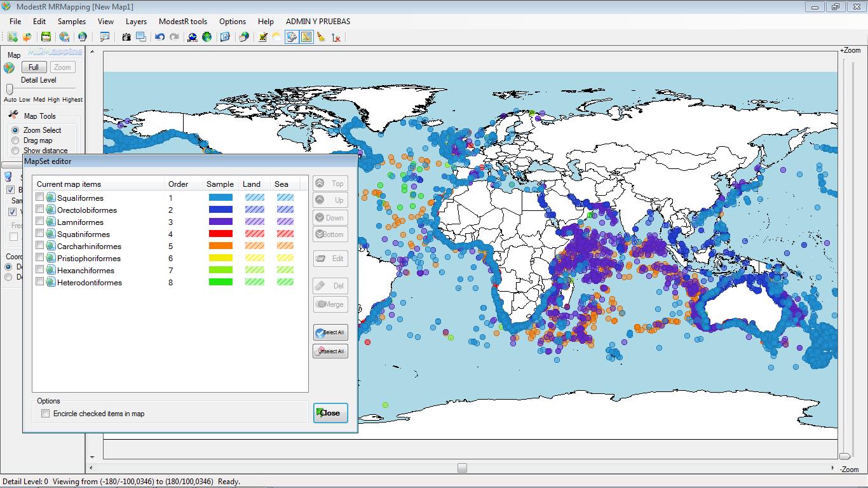Click the blue undo arrow icon
The image size is (868, 488).
point(159,37)
